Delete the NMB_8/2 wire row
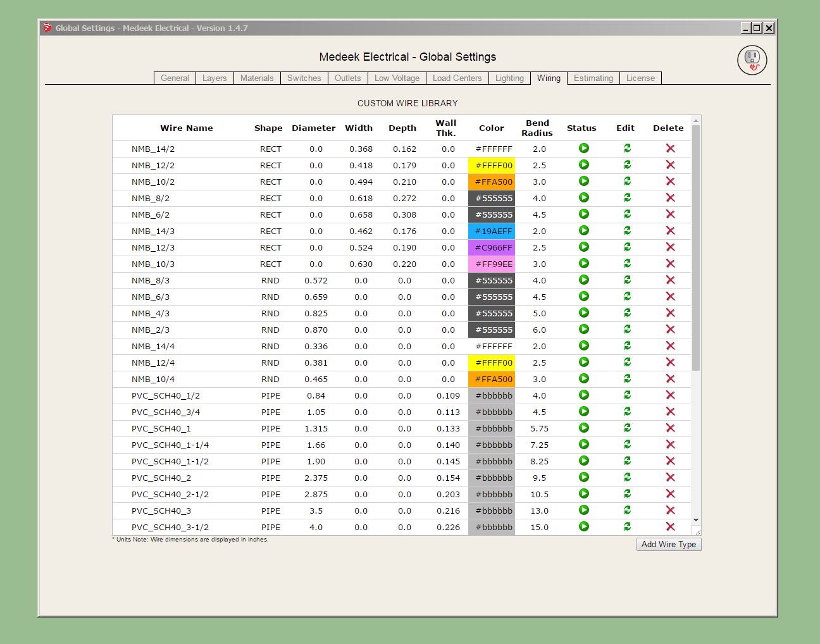This screenshot has width=820, height=644. click(671, 197)
